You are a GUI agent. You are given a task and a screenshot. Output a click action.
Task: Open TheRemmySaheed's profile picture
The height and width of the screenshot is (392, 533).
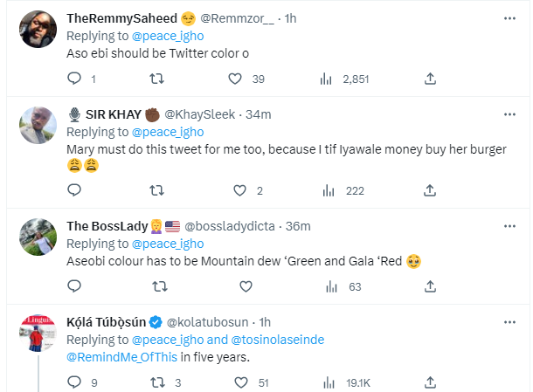click(x=38, y=31)
